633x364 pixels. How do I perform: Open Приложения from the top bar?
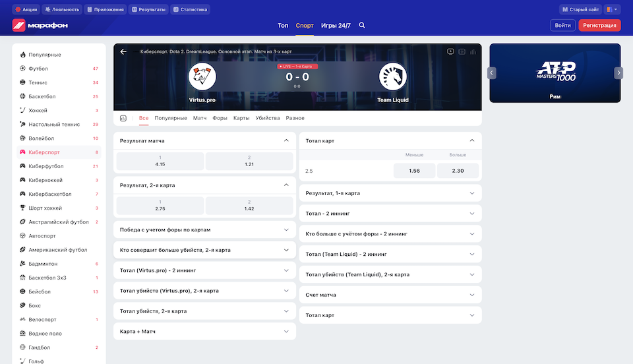pyautogui.click(x=105, y=9)
